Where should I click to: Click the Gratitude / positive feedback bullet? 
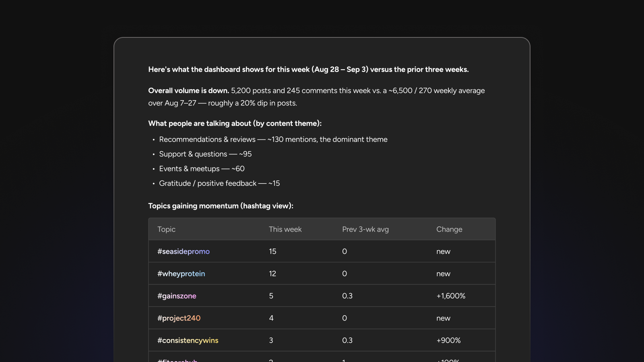pyautogui.click(x=219, y=183)
